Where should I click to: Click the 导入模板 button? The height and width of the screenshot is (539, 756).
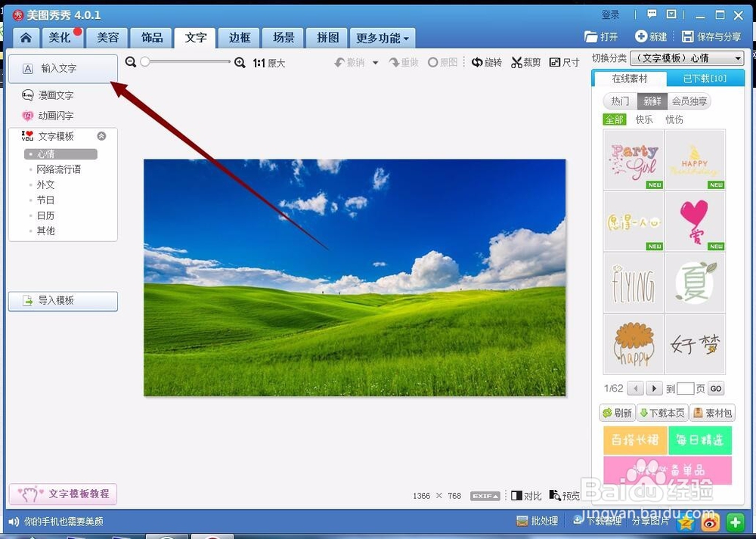[63, 301]
